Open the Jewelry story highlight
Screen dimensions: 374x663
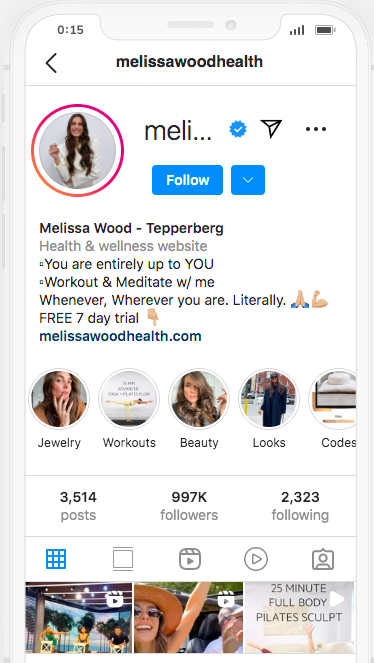[59, 399]
